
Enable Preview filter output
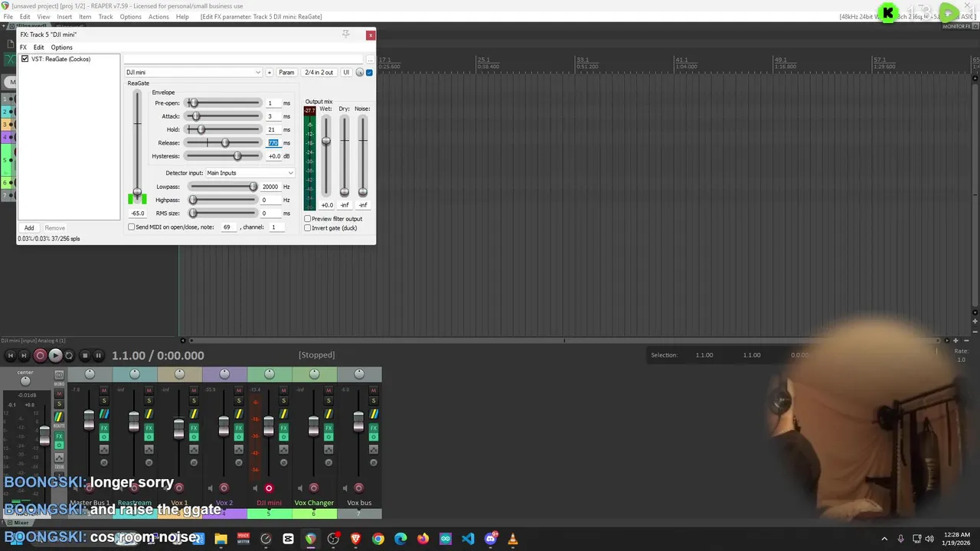click(308, 219)
